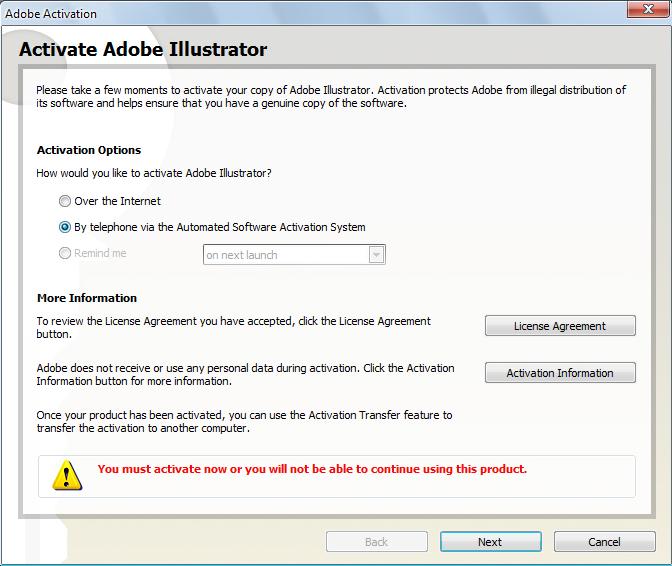
Task: Click the To review the License Agreement text
Action: click(234, 327)
